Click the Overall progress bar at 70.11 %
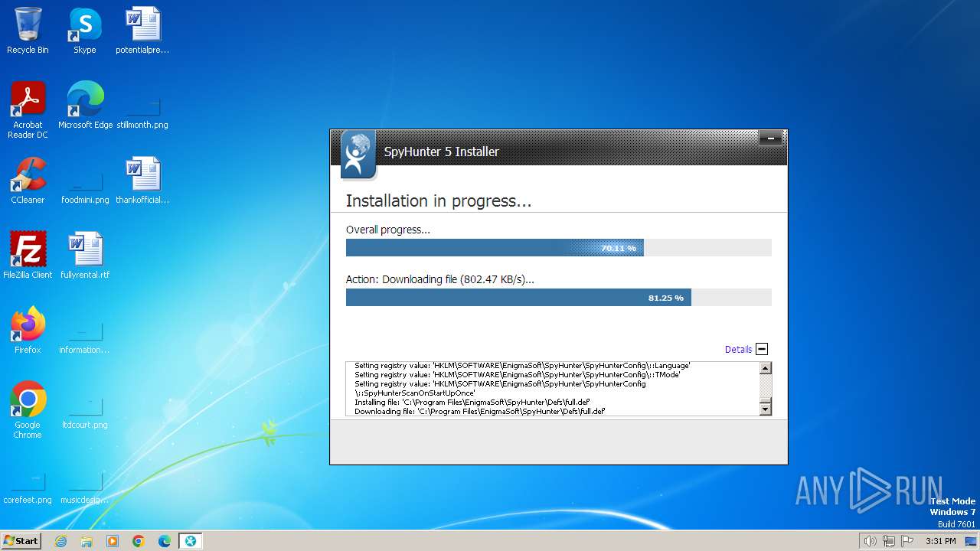Image resolution: width=980 pixels, height=551 pixels. (559, 248)
